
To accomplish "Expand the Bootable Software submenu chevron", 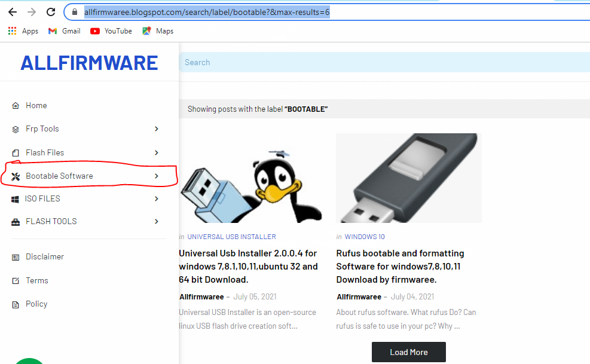I will (157, 176).
